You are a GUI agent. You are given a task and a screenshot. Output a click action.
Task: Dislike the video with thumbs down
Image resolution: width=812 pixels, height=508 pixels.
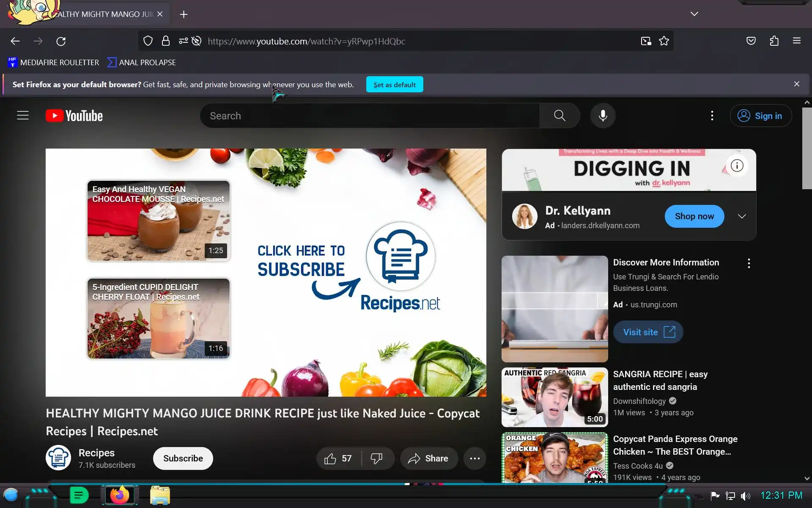pyautogui.click(x=376, y=458)
